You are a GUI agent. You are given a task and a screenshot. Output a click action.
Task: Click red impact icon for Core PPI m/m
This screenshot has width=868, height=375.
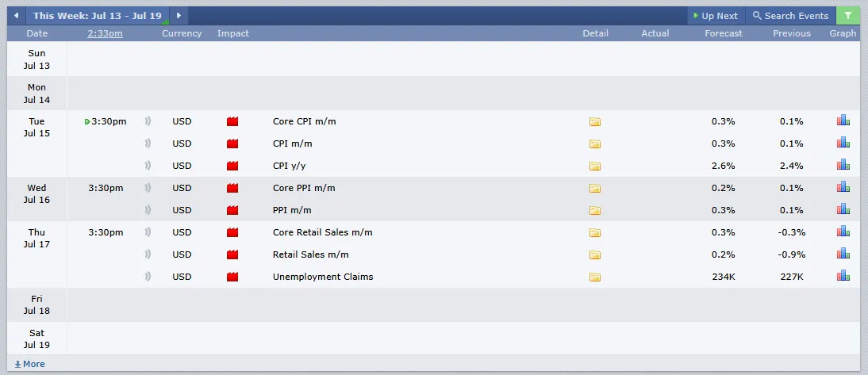tap(232, 188)
